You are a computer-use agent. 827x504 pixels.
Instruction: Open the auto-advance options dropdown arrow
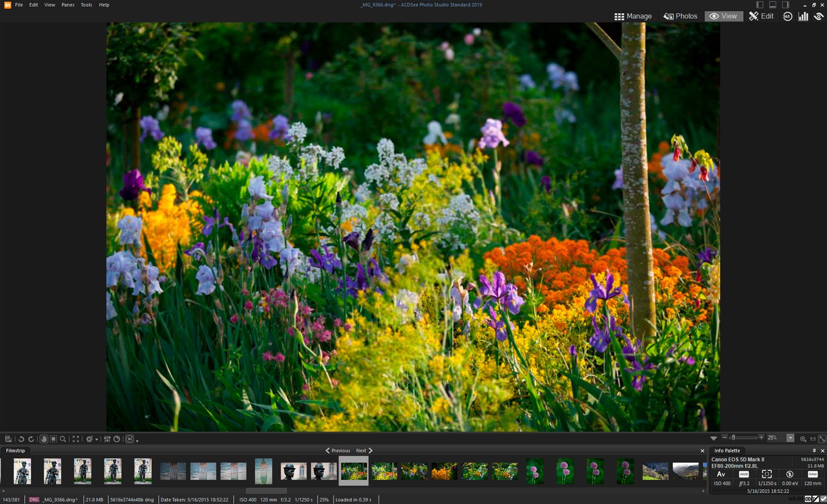137,440
